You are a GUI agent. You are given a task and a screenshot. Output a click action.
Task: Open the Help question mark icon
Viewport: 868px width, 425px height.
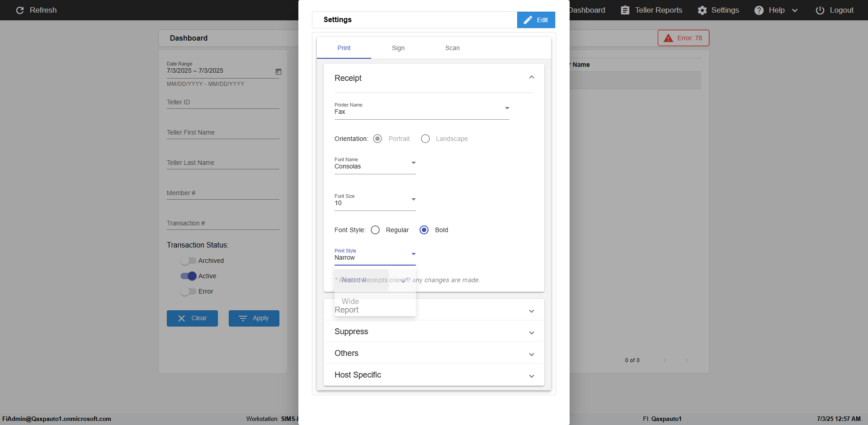tap(759, 10)
